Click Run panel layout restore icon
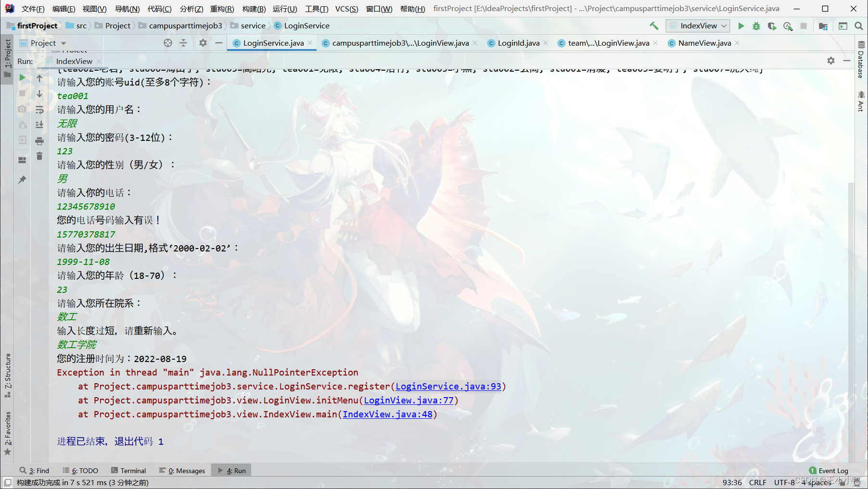 (22, 160)
